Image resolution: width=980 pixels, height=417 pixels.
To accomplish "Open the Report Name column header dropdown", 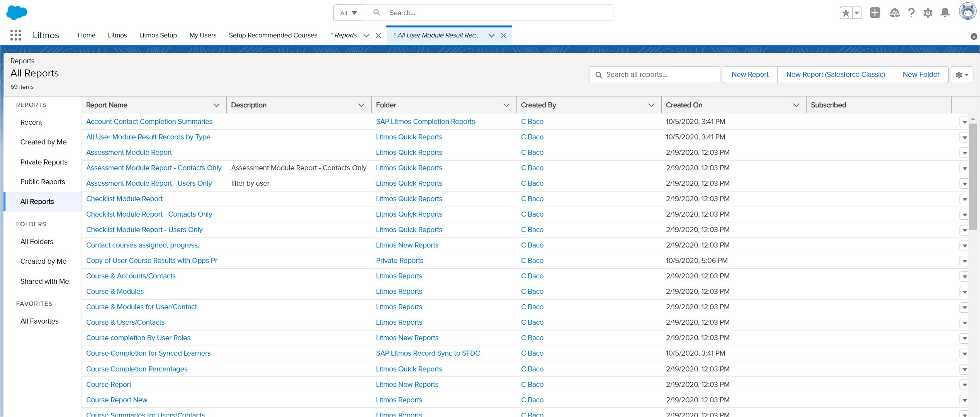I will [x=216, y=105].
